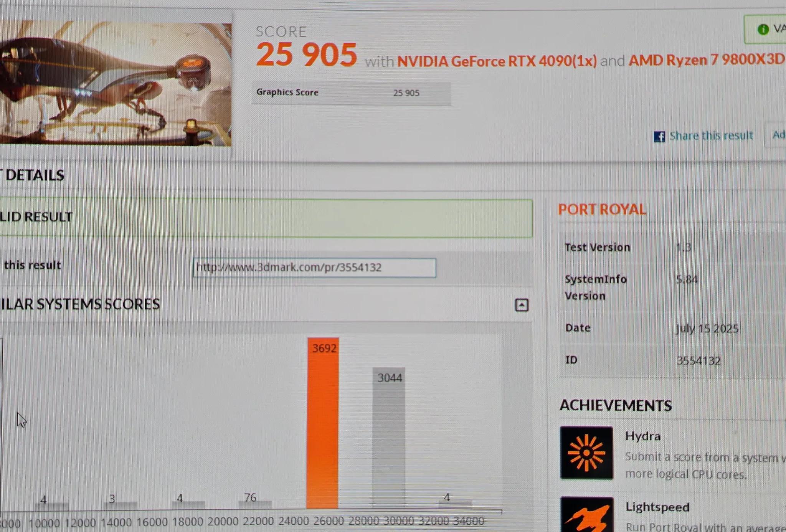Click the Hydra achievement title

(x=642, y=436)
